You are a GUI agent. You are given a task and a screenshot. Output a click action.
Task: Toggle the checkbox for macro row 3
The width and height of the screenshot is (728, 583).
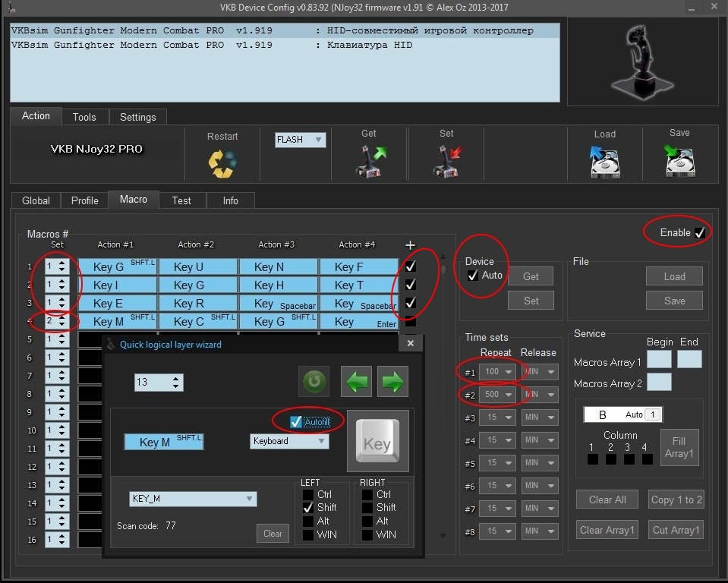tap(411, 303)
